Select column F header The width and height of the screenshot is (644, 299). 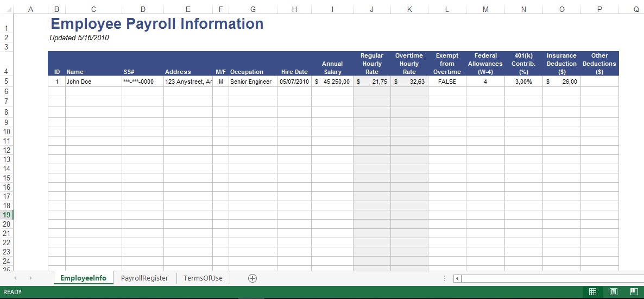(x=220, y=9)
